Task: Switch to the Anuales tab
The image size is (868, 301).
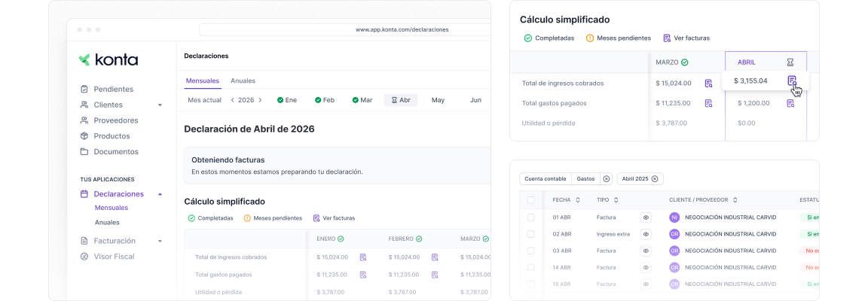Action: click(243, 81)
